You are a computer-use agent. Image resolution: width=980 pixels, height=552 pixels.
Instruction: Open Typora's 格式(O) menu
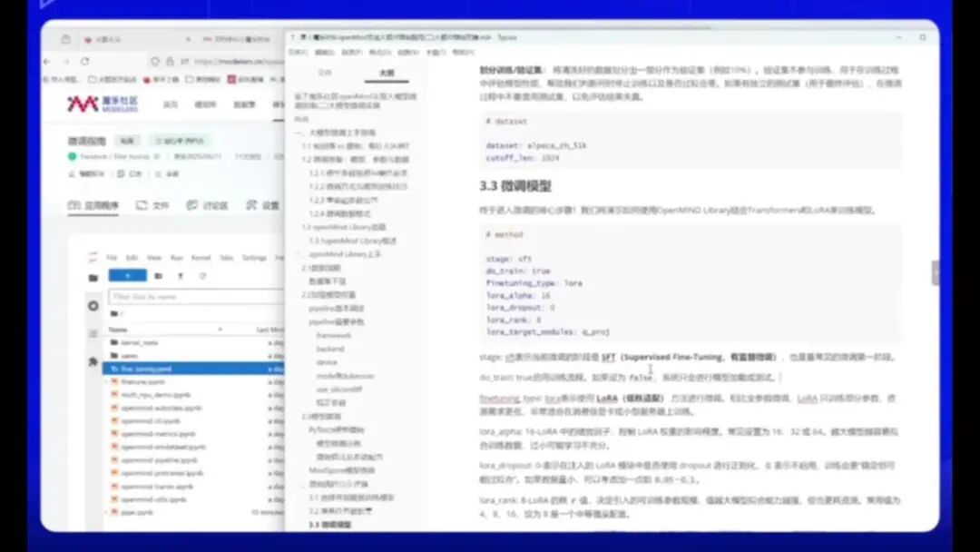coord(380,52)
